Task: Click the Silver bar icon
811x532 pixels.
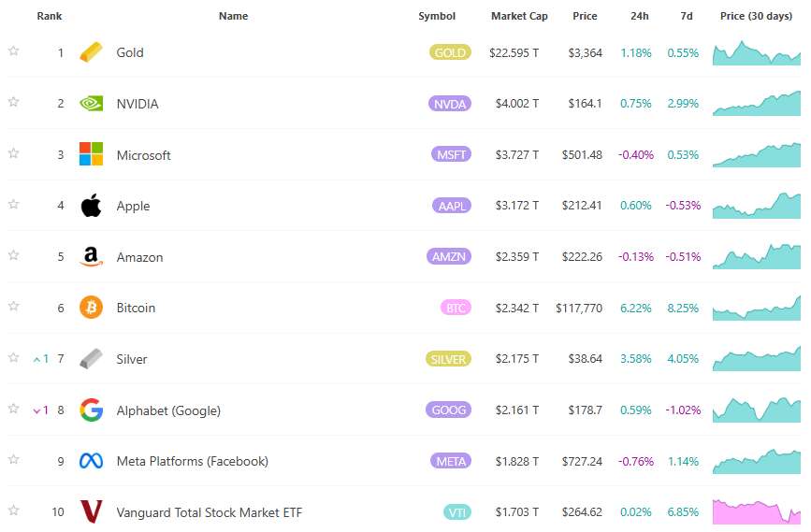Action: (91, 359)
